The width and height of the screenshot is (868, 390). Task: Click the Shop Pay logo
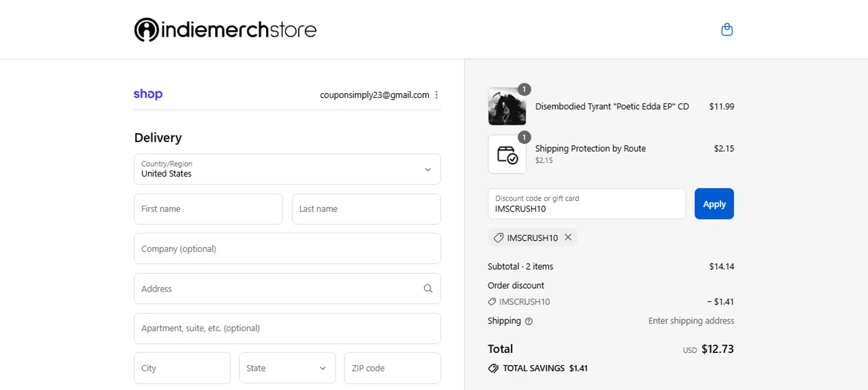pyautogui.click(x=148, y=94)
